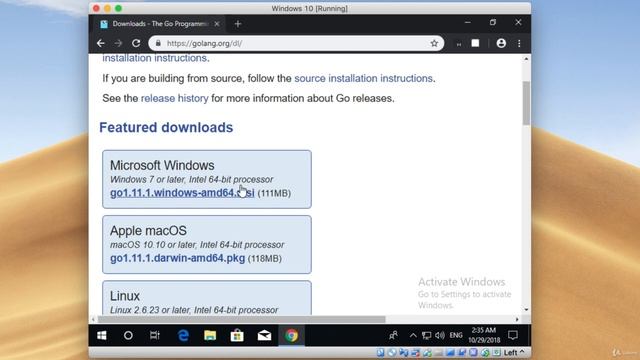Bookmark this page with the star icon
This screenshot has width=640, height=360.
434,43
